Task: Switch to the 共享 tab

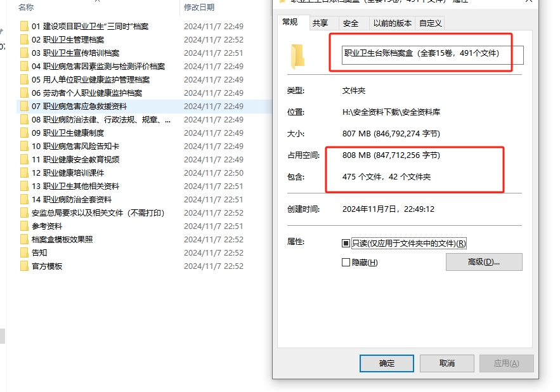Action: coord(320,23)
